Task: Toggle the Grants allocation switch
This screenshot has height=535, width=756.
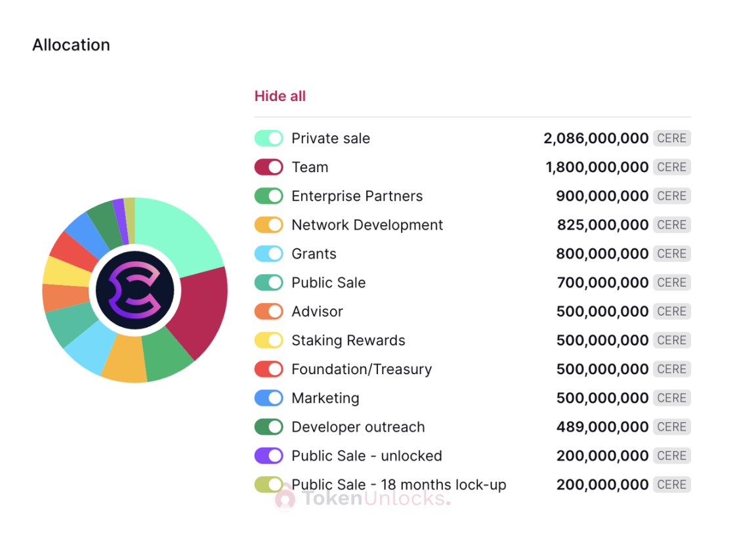Action: pyautogui.click(x=268, y=254)
